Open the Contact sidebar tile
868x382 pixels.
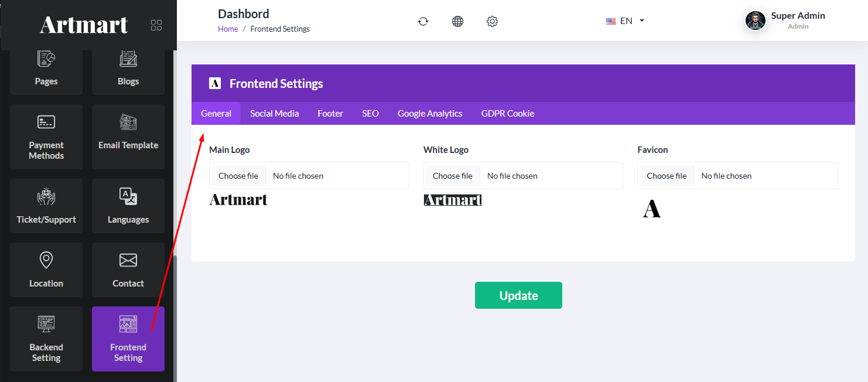pos(128,270)
